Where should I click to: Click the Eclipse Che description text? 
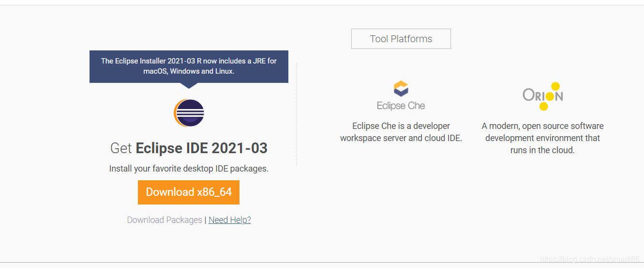pyautogui.click(x=401, y=132)
